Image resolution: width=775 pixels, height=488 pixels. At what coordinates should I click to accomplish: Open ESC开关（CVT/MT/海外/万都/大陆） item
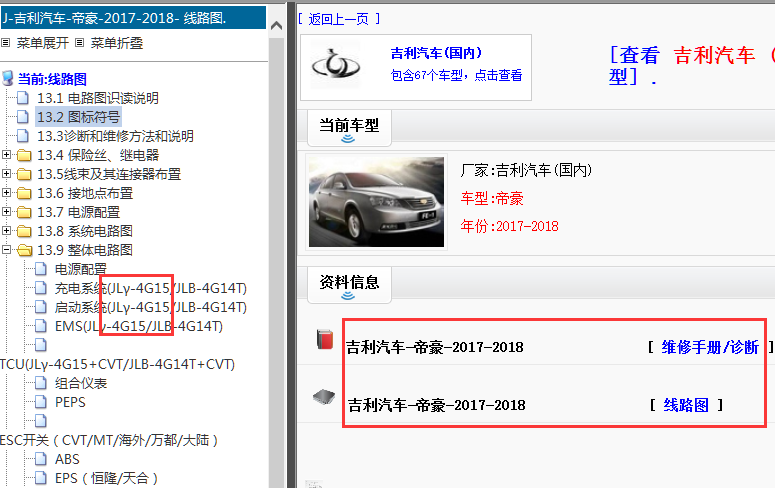pyautogui.click(x=109, y=440)
